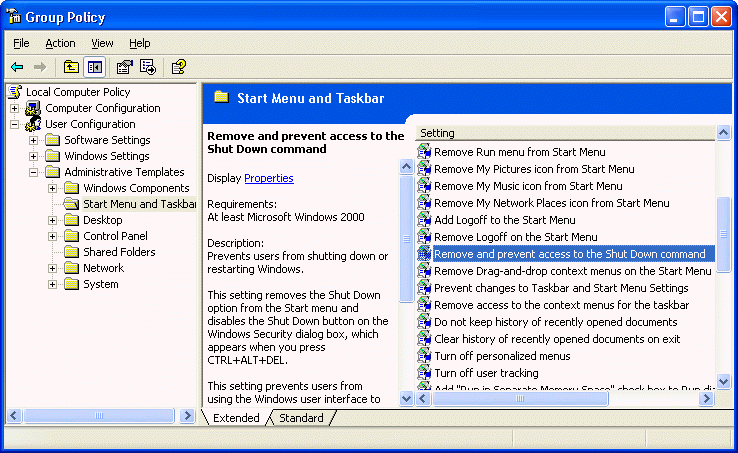This screenshot has width=738, height=453.
Task: Switch to the Standard tab
Action: 301,418
